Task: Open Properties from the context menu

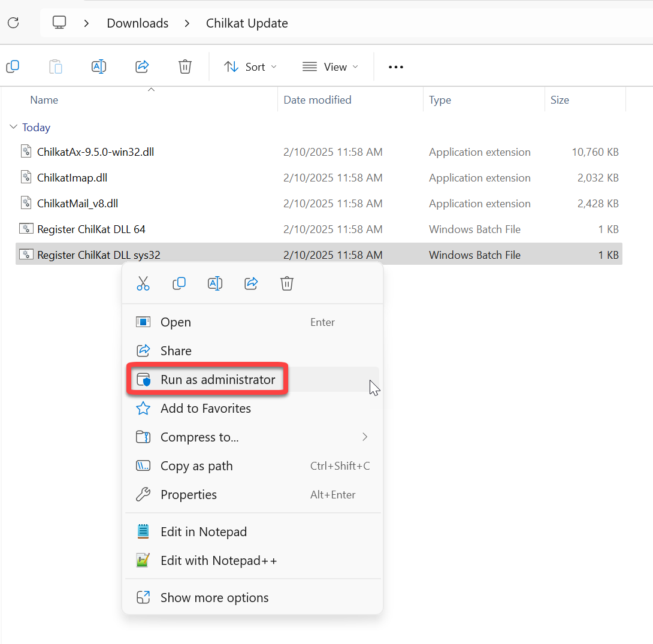Action: coord(189,495)
